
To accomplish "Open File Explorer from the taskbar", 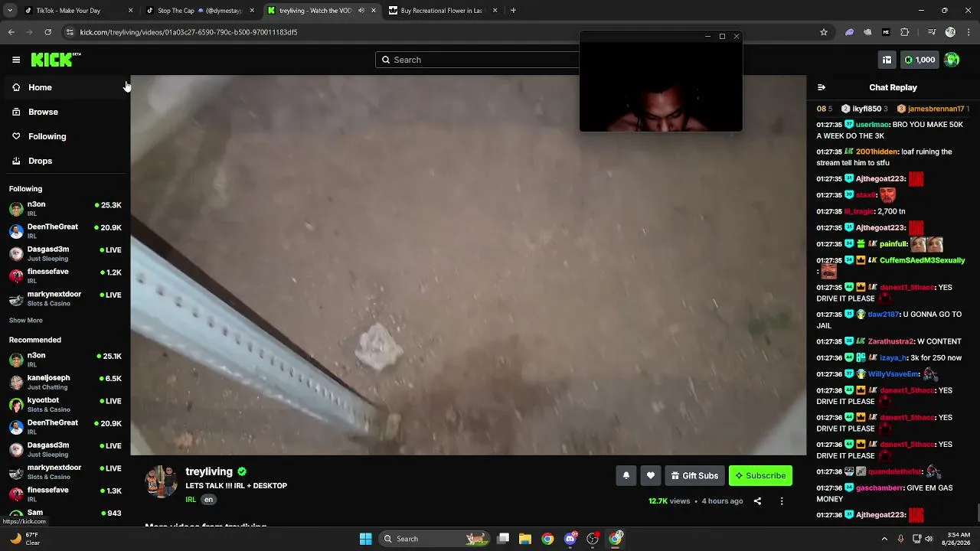I will (x=525, y=539).
